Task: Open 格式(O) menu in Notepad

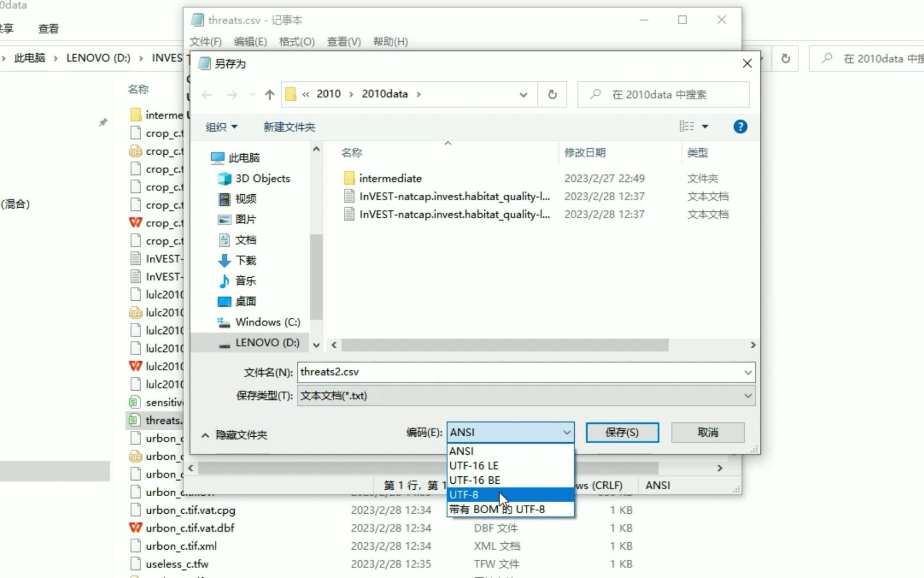Action: pyautogui.click(x=297, y=42)
